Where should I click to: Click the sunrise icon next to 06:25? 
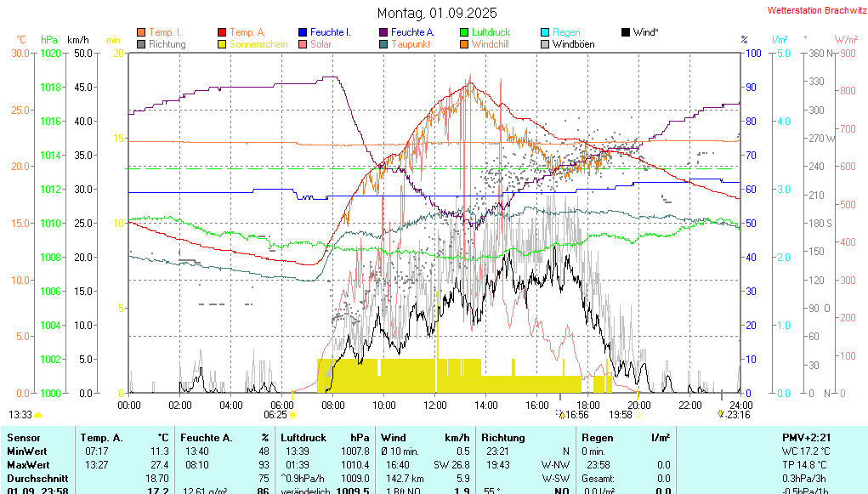pos(292,415)
